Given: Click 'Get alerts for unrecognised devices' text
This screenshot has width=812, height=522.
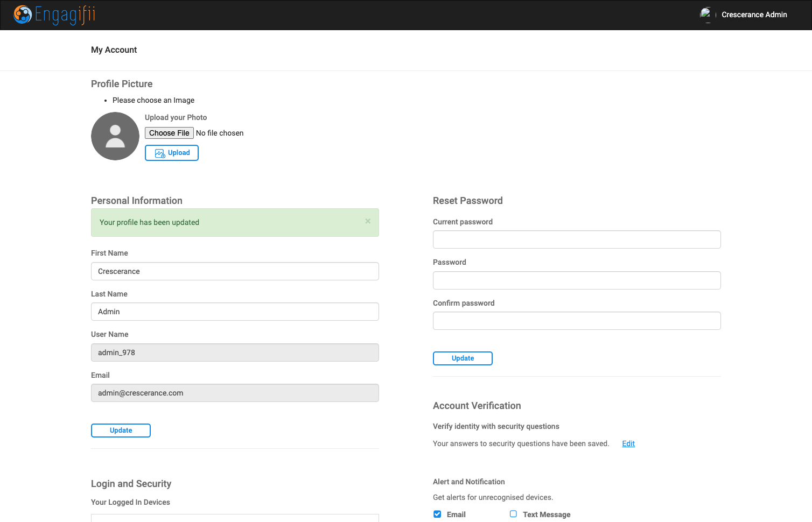Looking at the screenshot, I should 493,497.
